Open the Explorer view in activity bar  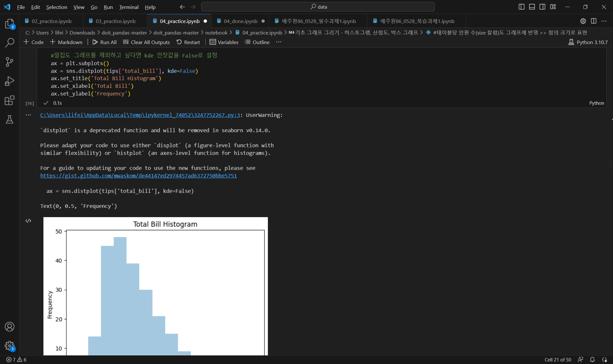[x=10, y=24]
